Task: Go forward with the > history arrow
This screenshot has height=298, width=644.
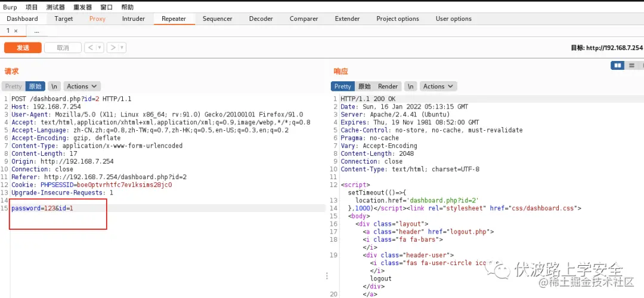Action: 113,48
